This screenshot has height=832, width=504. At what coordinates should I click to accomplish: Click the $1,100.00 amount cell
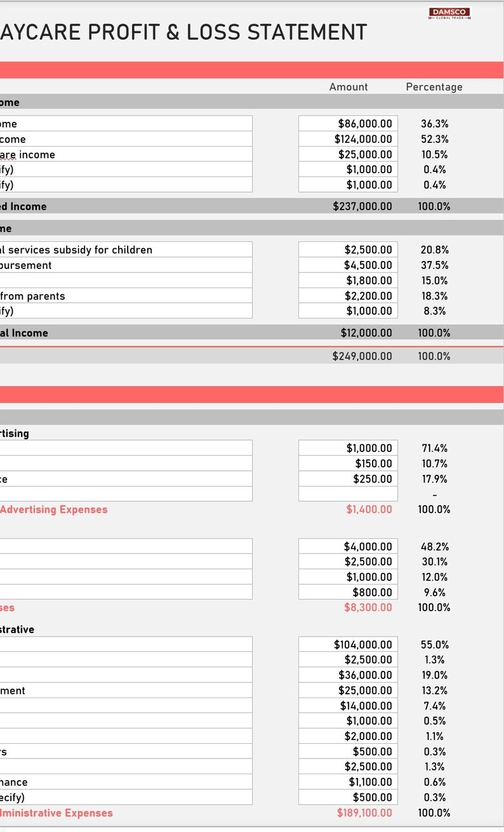348,782
